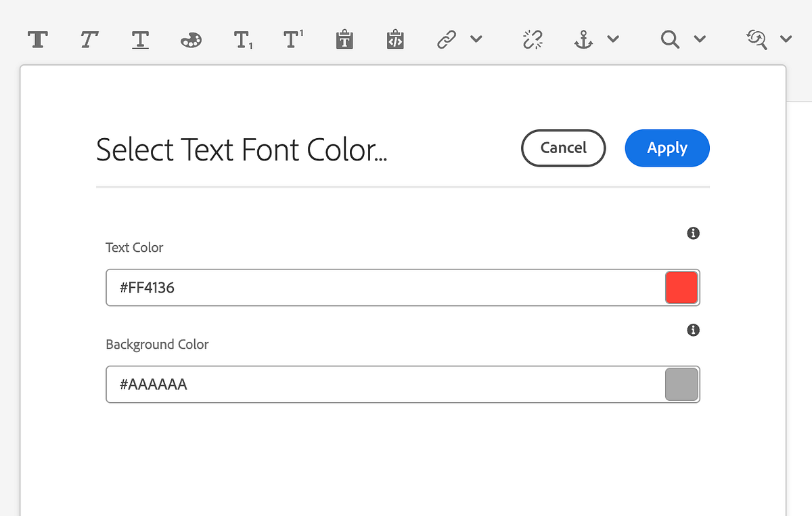
Task: Select the paste as plain text tool
Action: click(344, 39)
